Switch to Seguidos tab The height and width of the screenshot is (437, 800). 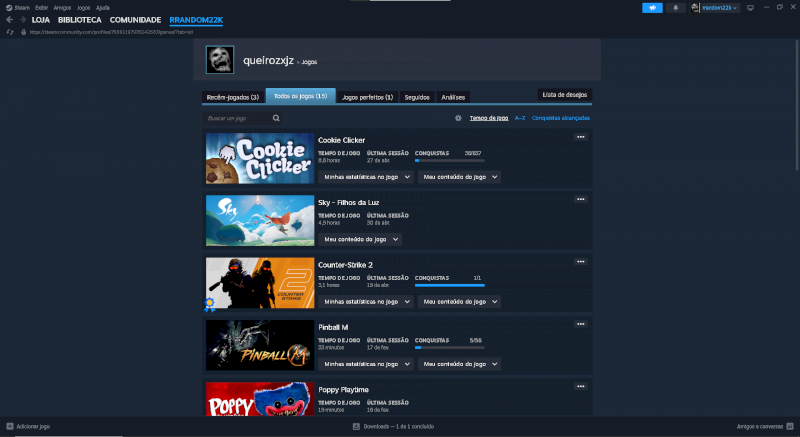(417, 97)
